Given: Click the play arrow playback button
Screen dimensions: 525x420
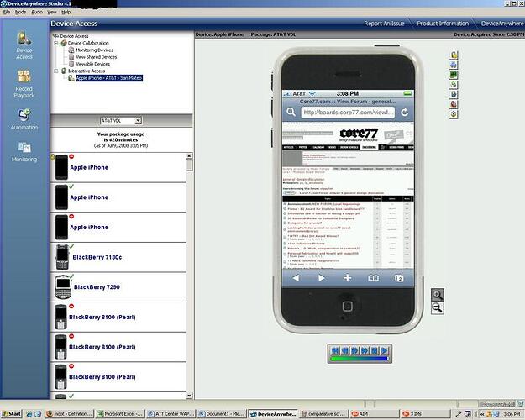Looking at the screenshot, I should (x=385, y=350).
